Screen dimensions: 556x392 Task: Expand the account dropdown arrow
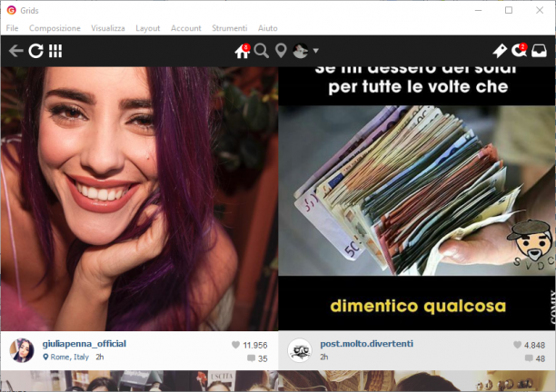tap(315, 51)
